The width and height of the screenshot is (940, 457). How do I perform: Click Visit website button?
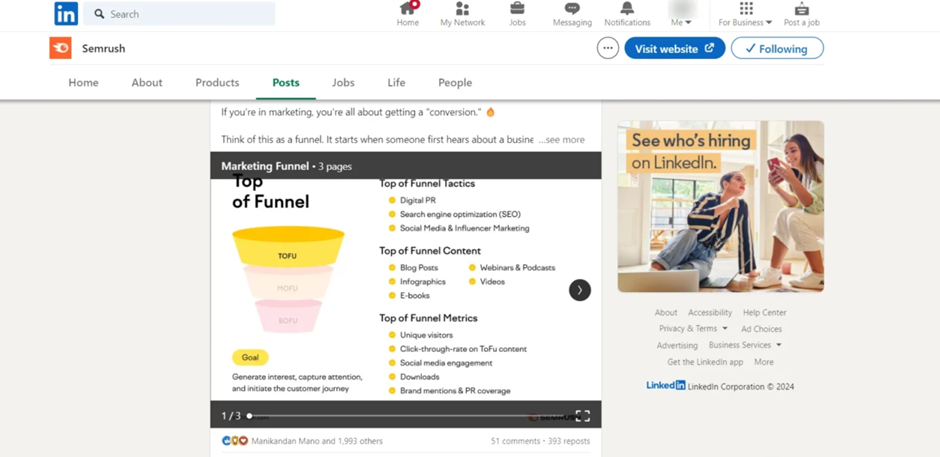(x=674, y=49)
